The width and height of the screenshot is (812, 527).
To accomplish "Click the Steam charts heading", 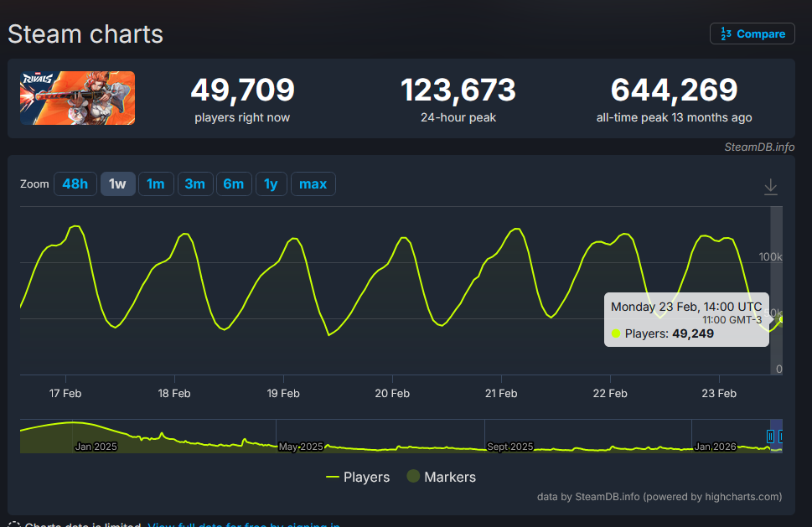I will [x=85, y=34].
